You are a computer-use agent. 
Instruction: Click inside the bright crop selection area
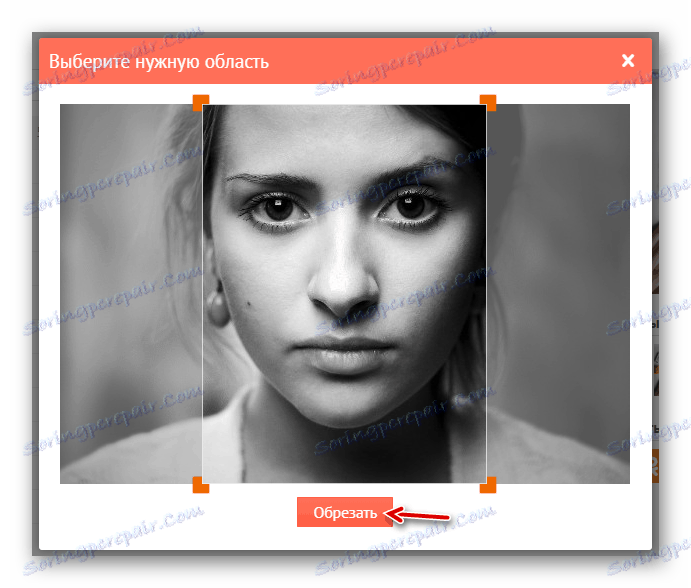click(345, 294)
